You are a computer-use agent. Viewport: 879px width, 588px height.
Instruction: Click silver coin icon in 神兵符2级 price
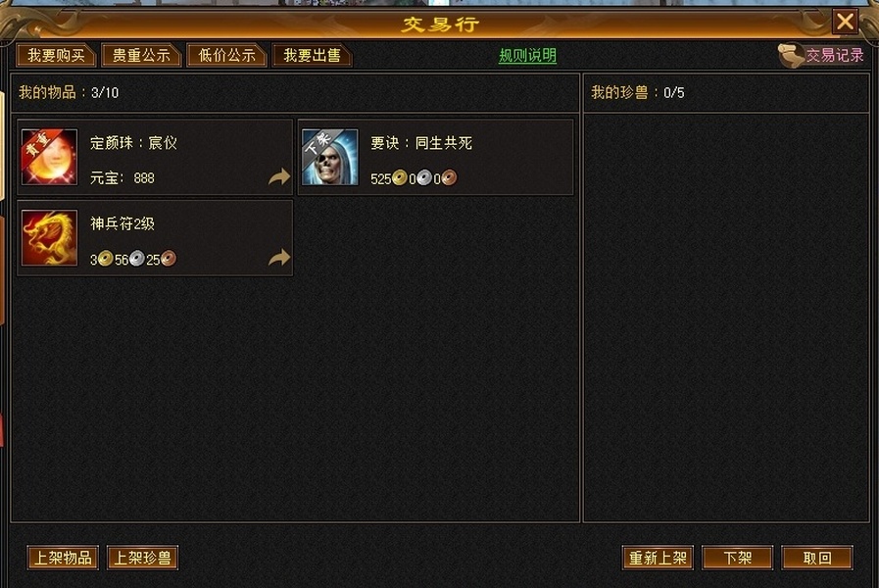point(137,259)
